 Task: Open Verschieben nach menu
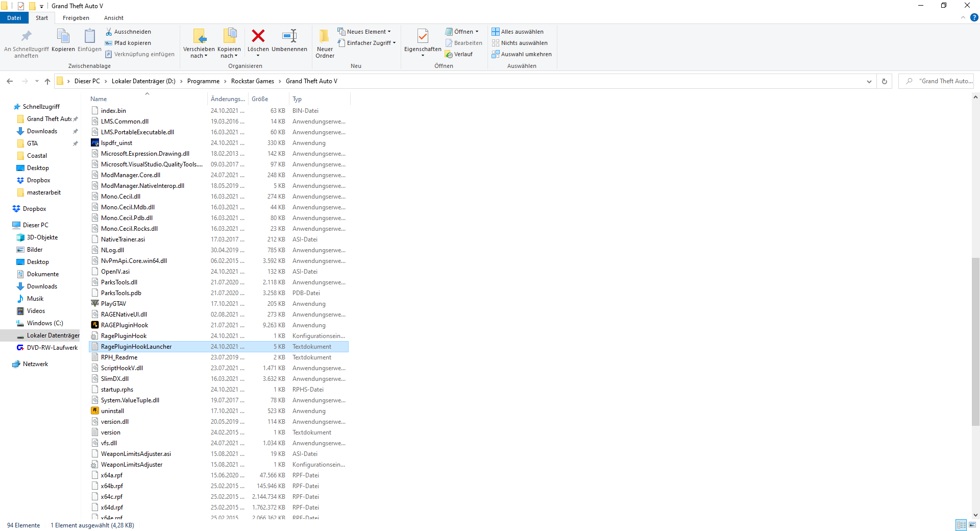click(199, 43)
